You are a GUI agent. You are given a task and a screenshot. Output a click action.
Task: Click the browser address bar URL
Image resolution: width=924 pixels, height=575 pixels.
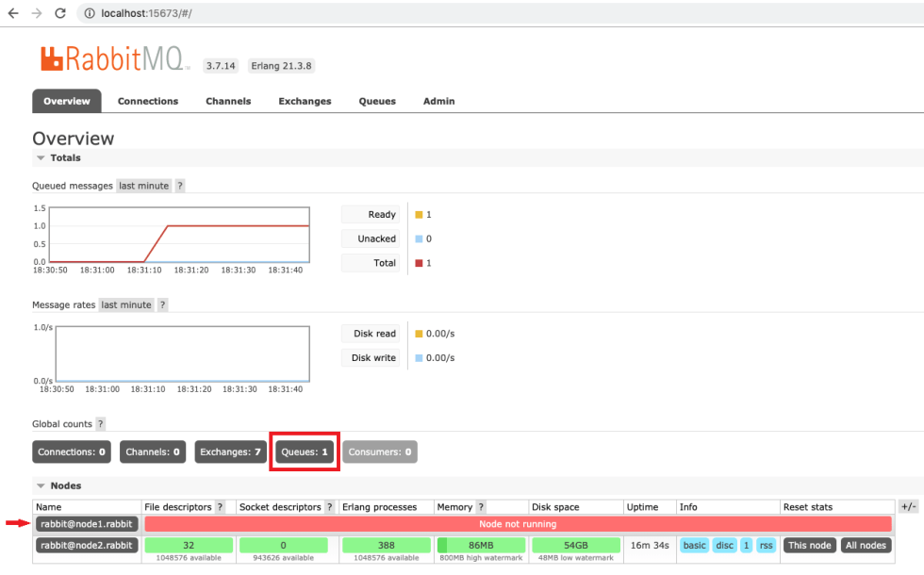click(146, 13)
